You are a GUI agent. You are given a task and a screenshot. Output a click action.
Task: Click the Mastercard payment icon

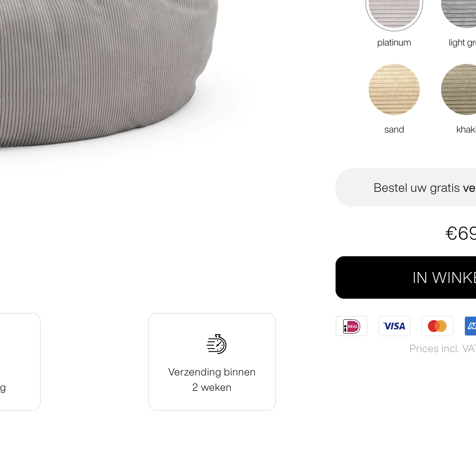pos(437,326)
